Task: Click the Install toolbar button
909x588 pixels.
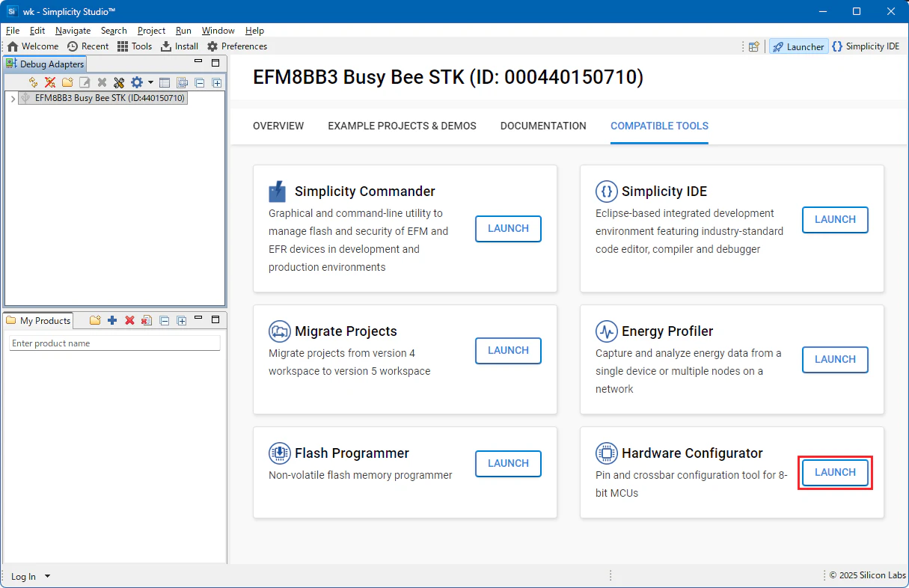Action: click(180, 46)
